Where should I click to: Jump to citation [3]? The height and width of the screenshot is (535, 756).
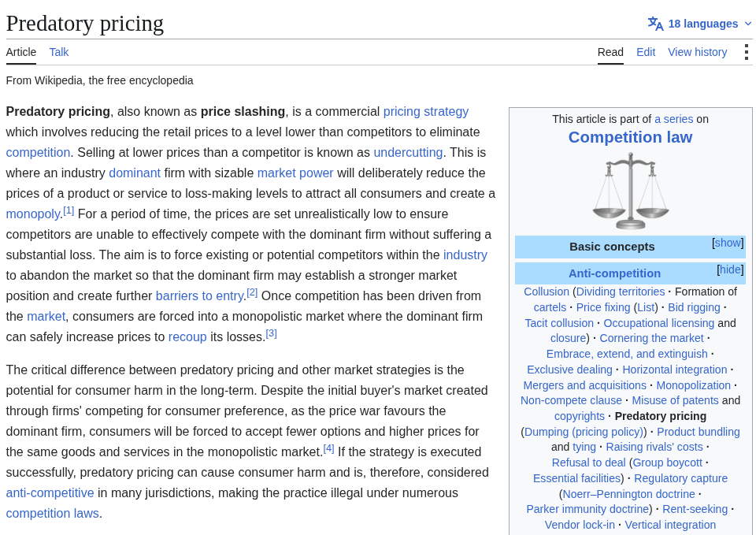272,333
